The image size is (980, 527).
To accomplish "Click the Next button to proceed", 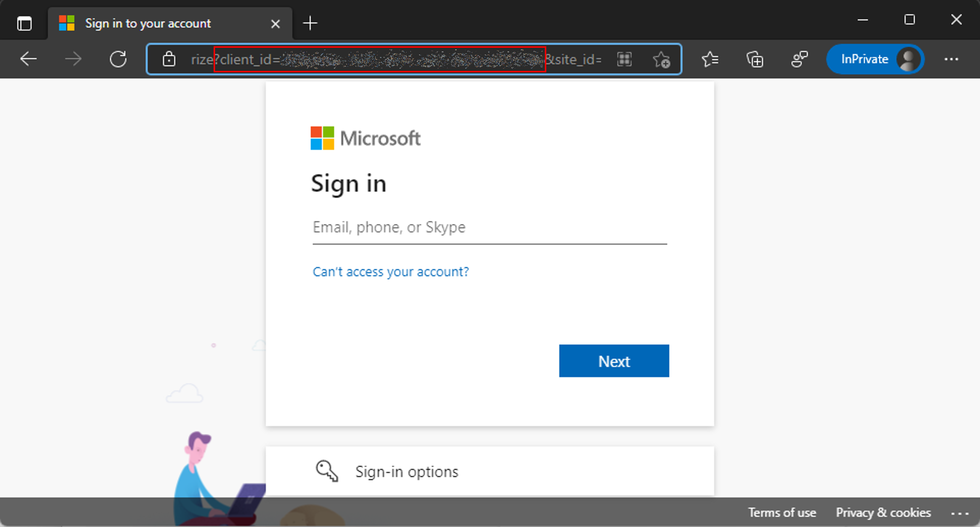I will pos(614,361).
